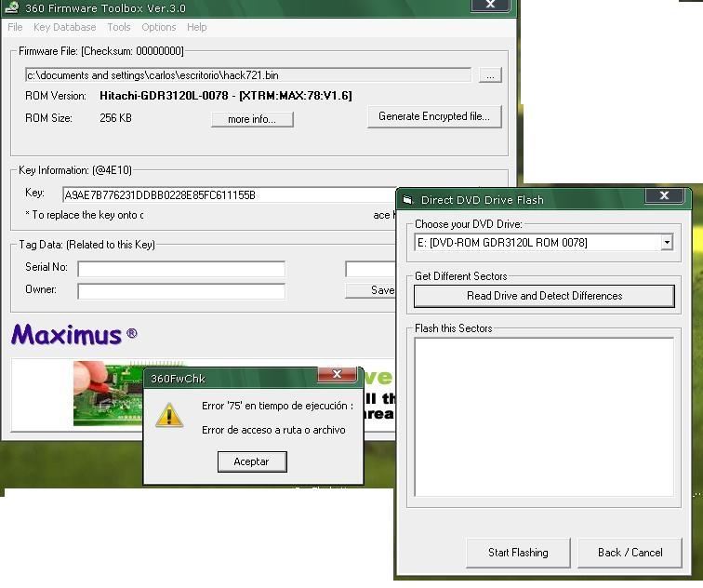Click the partially hidden Save button

coord(370,290)
